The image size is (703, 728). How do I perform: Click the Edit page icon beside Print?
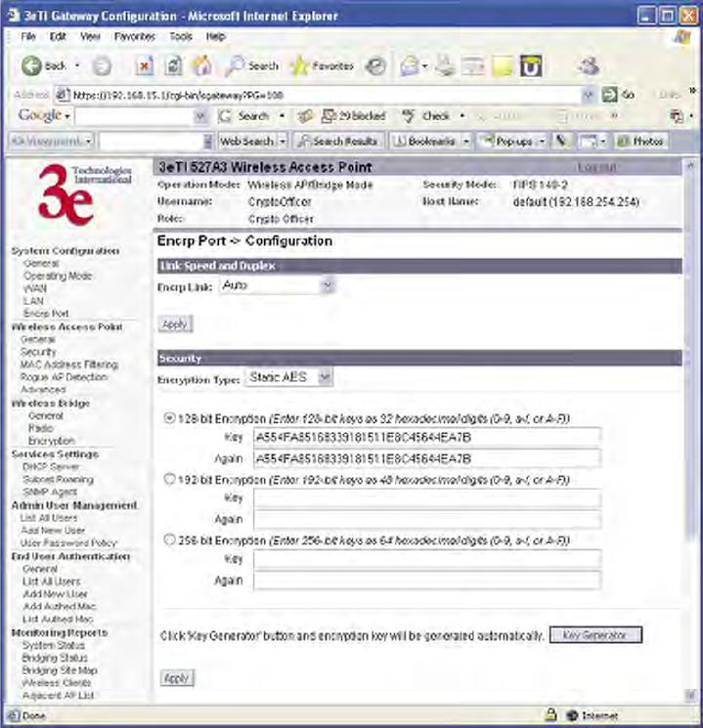[473, 65]
